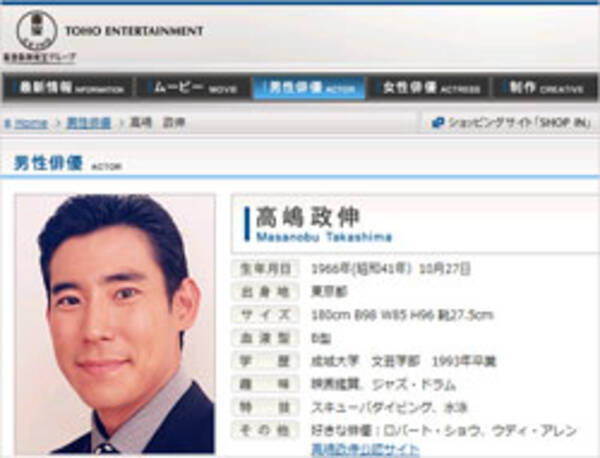Click the name heading 高嶋政伸
This screenshot has height=458, width=600.
(308, 217)
